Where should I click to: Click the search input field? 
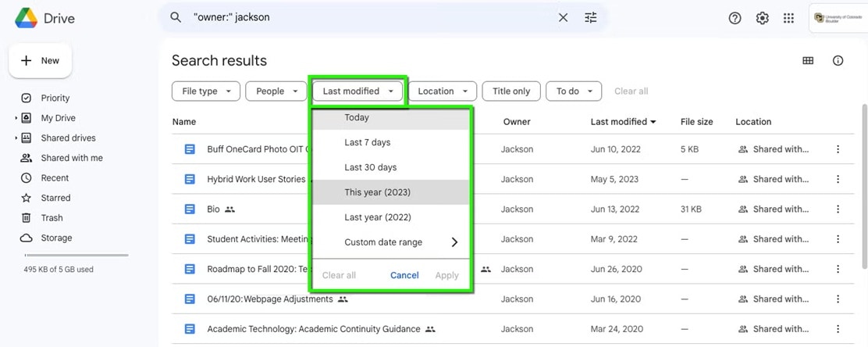click(x=371, y=17)
